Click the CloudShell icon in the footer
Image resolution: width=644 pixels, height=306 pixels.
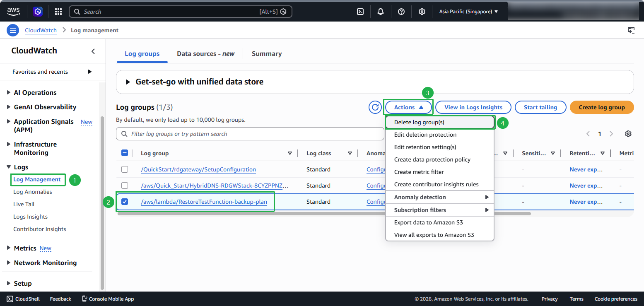pyautogui.click(x=10, y=299)
